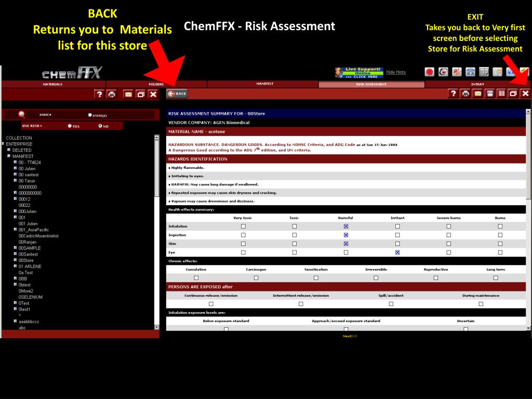This screenshot has height=399, width=532.
Task: Click restore-window icon in right toolbar
Action: point(513,94)
